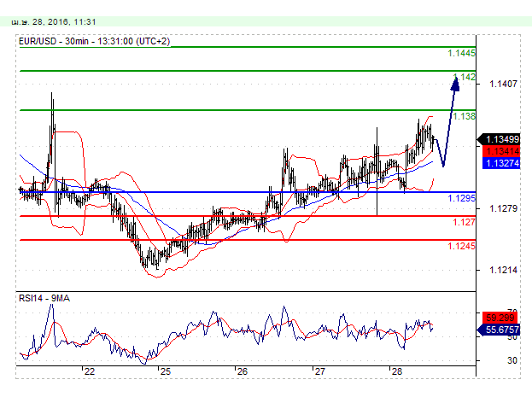The image size is (532, 403).
Task: Select the 1.127 red support label
Action: 465,222
